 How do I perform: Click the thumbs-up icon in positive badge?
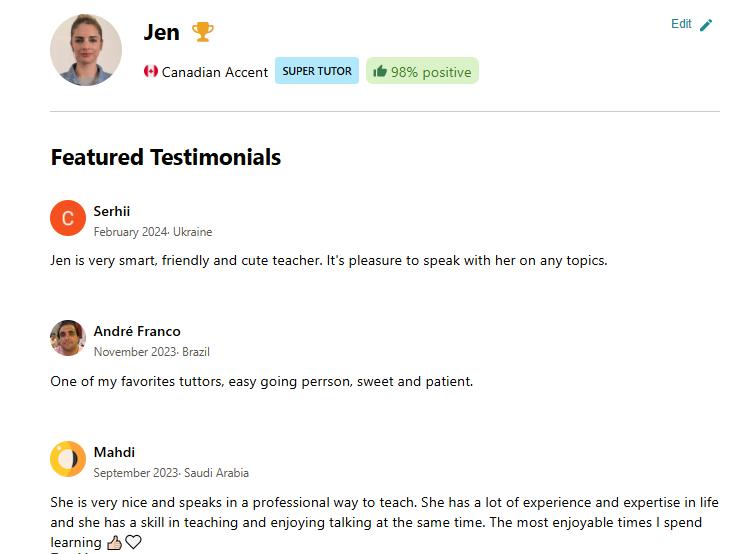[380, 71]
